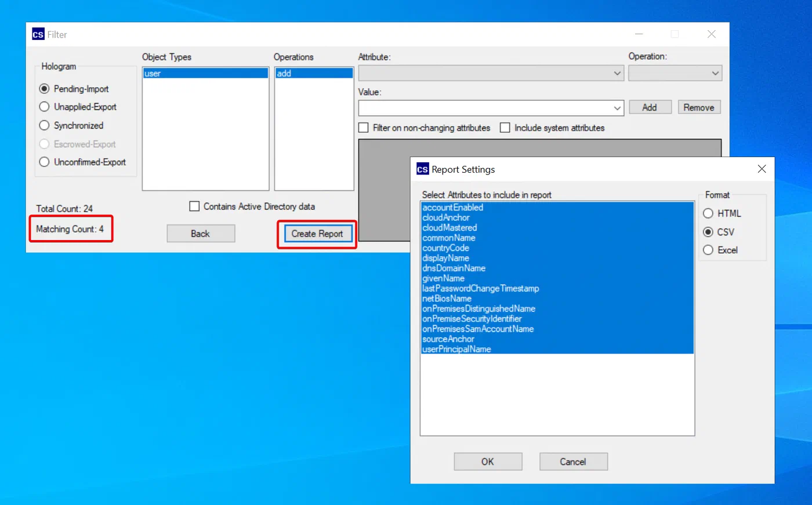The height and width of the screenshot is (505, 812).
Task: Pick displayName attribute row
Action: [x=557, y=258]
